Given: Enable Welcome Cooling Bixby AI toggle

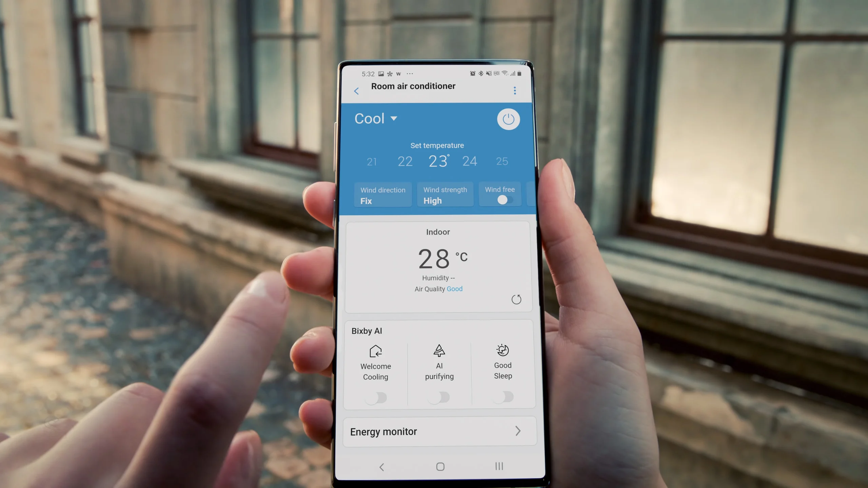Looking at the screenshot, I should [376, 397].
